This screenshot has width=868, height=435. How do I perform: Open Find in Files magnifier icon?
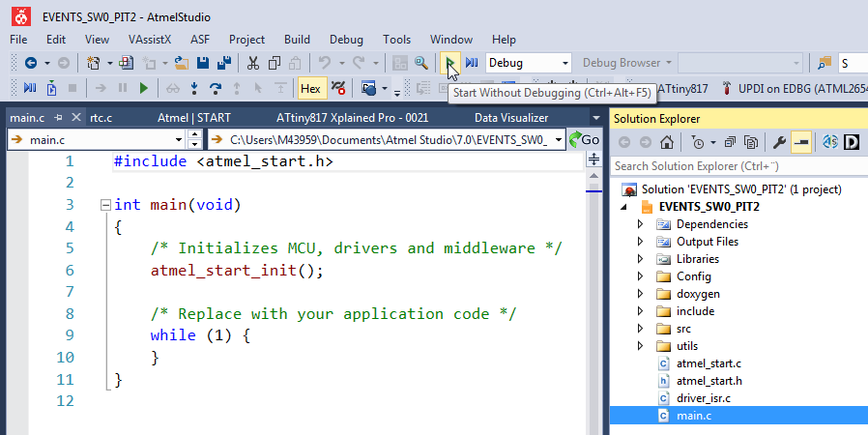(421, 63)
